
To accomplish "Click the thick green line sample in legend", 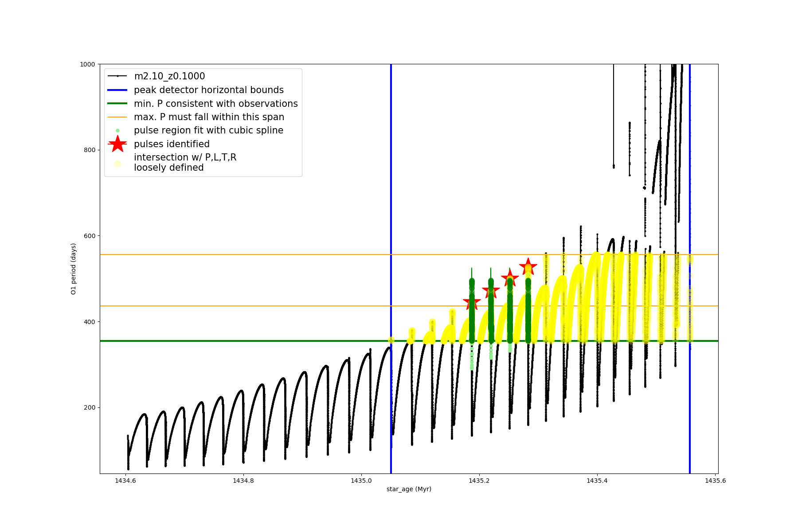I will click(117, 104).
